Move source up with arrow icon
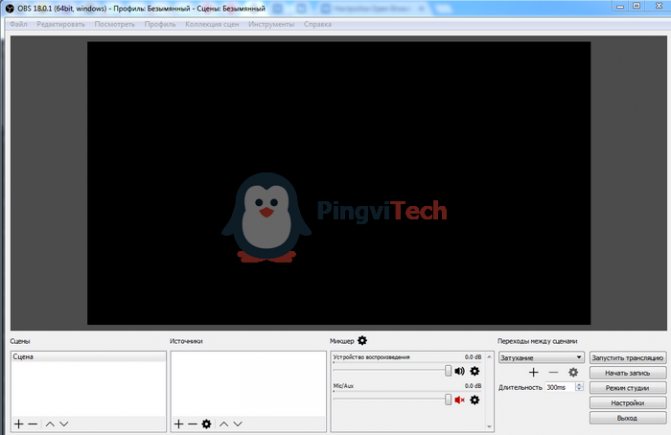The width and height of the screenshot is (671, 435). [224, 424]
